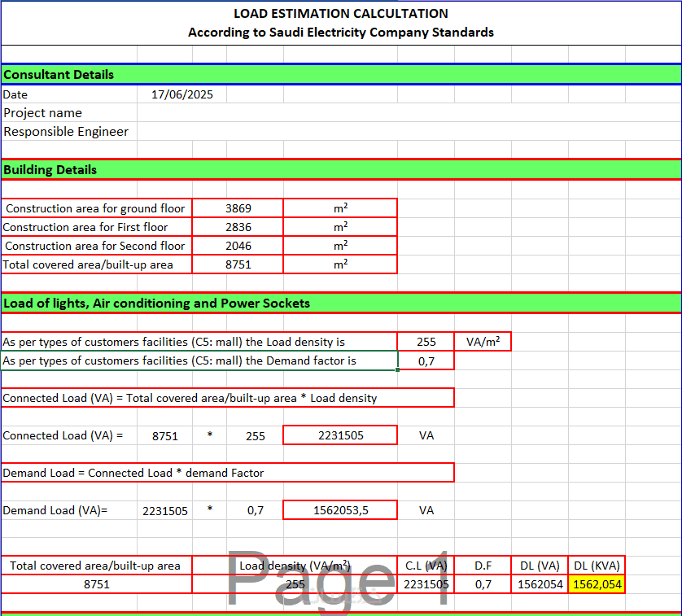This screenshot has width=682, height=616.
Task: Select the connected load result 2231505 in red box
Action: (340, 435)
